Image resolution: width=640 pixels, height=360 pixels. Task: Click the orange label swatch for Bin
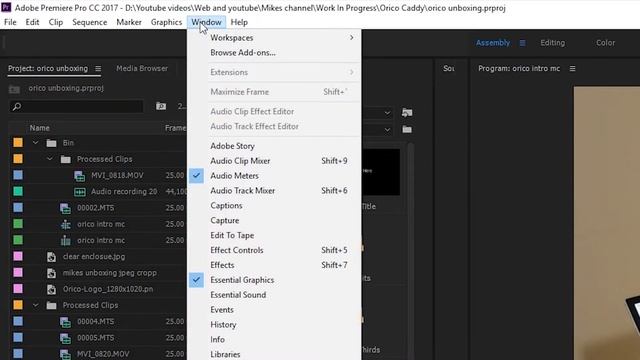pos(18,142)
